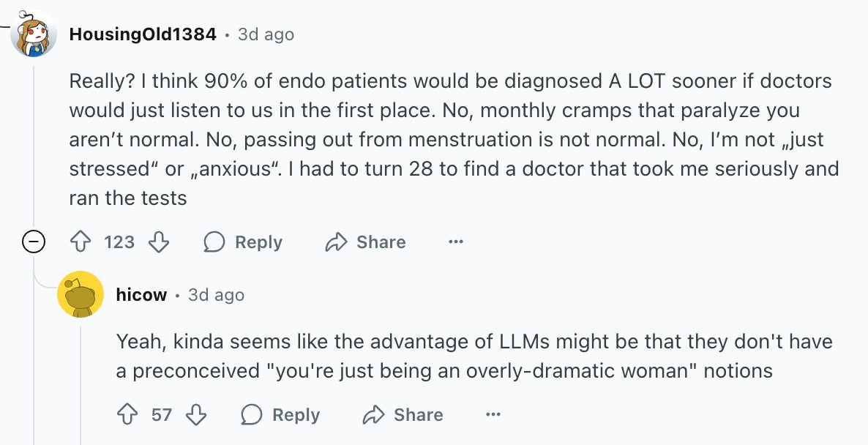The image size is (868, 445).
Task: Click 3d ago timestamp on hicow's comment
Action: 216,295
